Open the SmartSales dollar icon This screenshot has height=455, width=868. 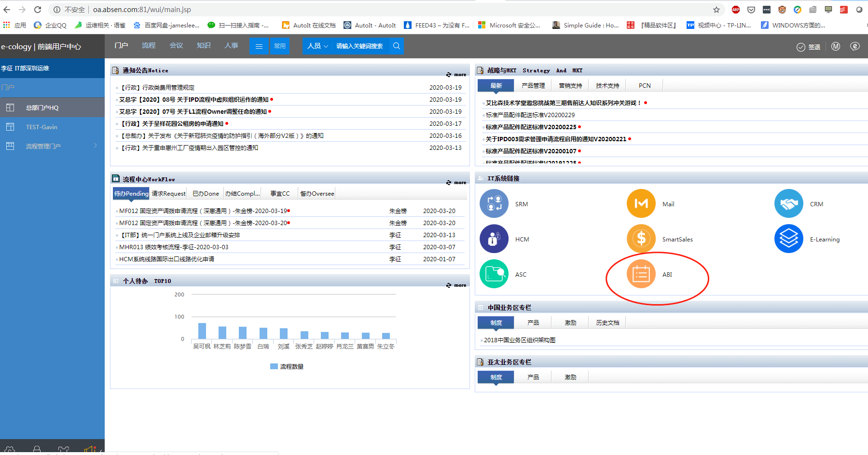click(x=641, y=239)
